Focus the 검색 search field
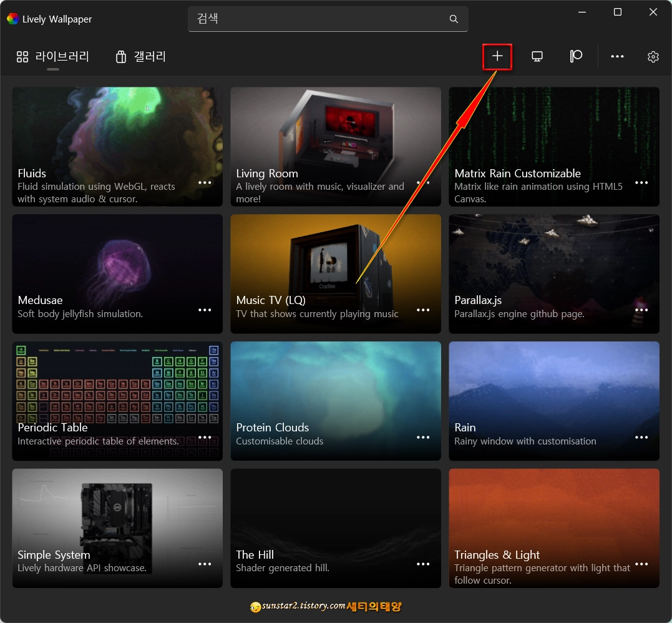This screenshot has width=672, height=623. 328,19
